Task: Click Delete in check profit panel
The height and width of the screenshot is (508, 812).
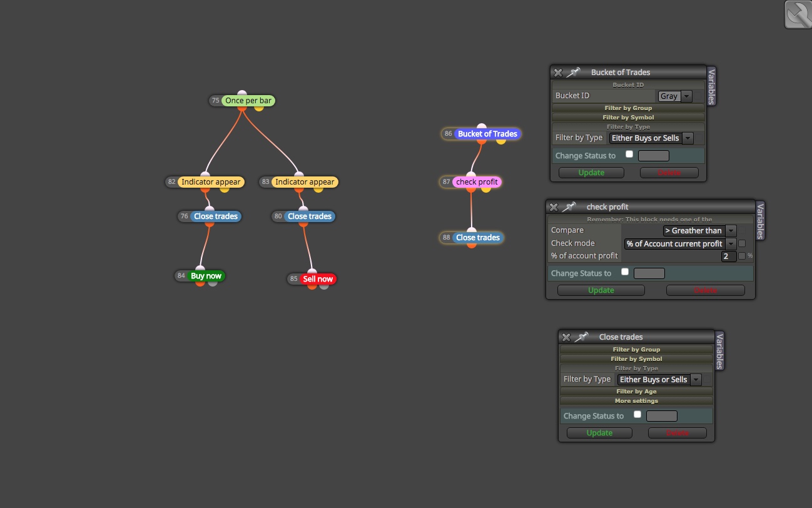Action: [706, 290]
